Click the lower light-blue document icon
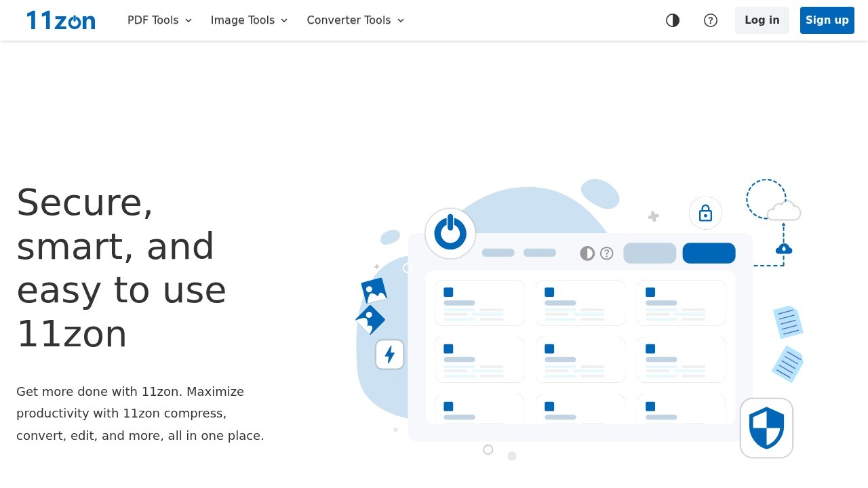This screenshot has width=868, height=488. click(x=788, y=364)
